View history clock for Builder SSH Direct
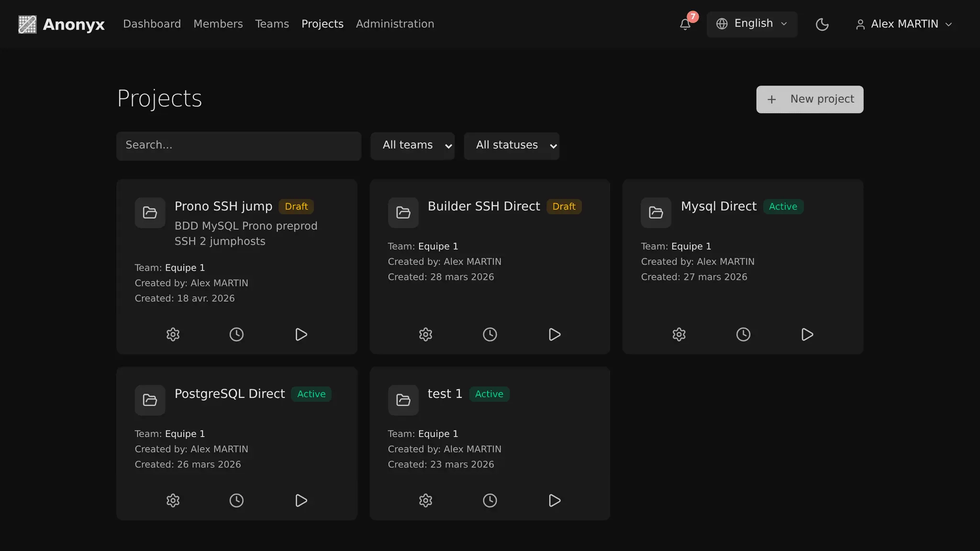Image resolution: width=980 pixels, height=551 pixels. tap(490, 334)
